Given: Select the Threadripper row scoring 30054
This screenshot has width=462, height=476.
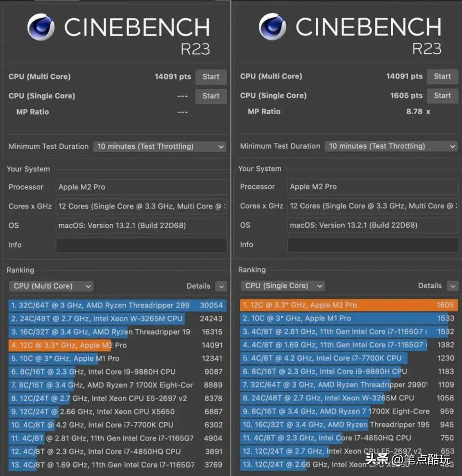Looking at the screenshot, I should pyautogui.click(x=117, y=306).
